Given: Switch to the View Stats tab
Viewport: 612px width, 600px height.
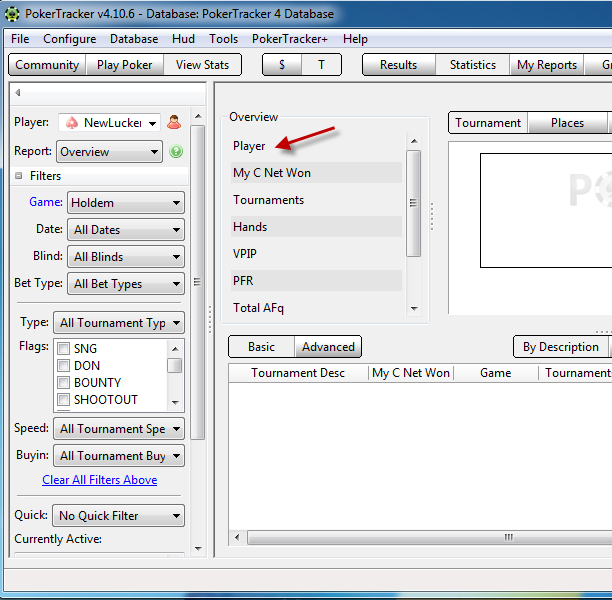Looking at the screenshot, I should click(x=202, y=65).
